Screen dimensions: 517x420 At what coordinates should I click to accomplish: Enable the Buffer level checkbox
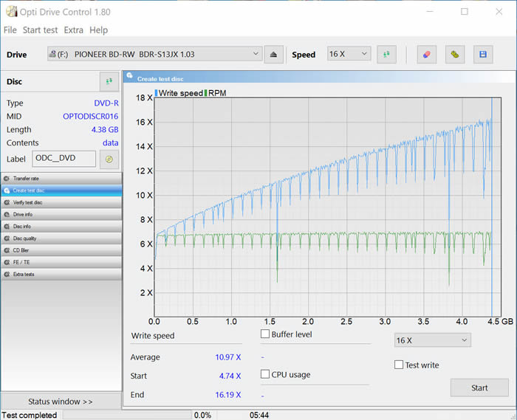[265, 334]
